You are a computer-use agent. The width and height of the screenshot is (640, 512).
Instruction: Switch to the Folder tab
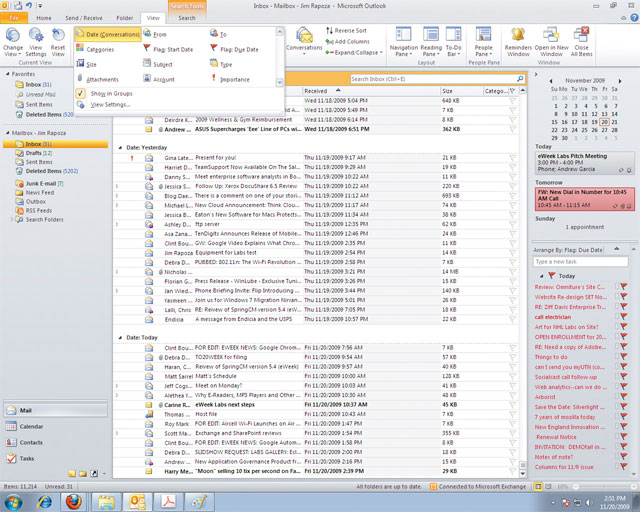pos(124,18)
